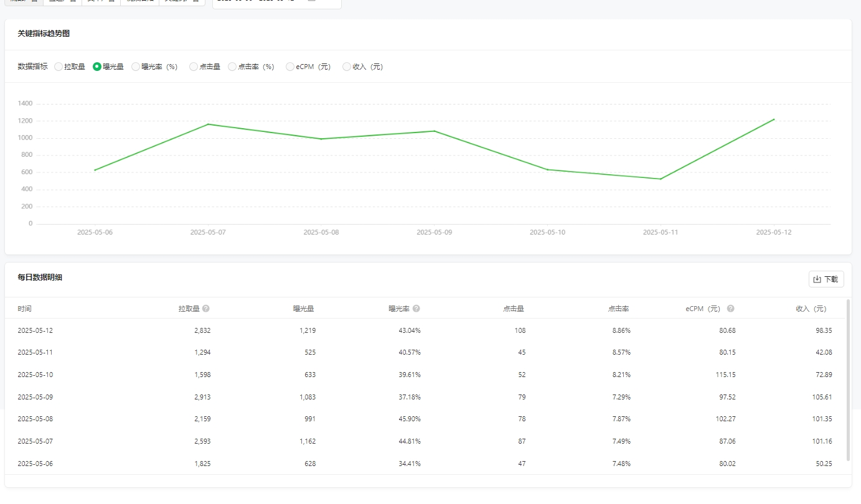Click the chart line point above 2025-05-11
Viewport: 861px width, 504px height.
click(661, 179)
